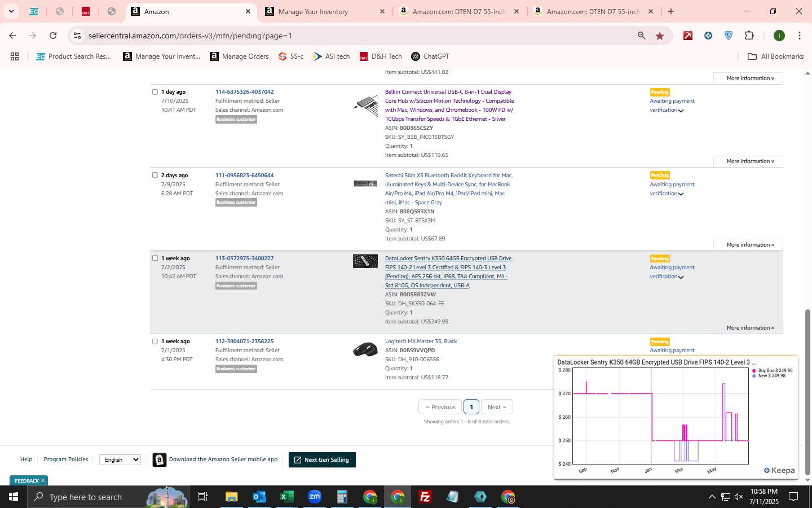Open order 113-0372975-3400227 details
Image resolution: width=812 pixels, height=508 pixels.
(x=244, y=259)
